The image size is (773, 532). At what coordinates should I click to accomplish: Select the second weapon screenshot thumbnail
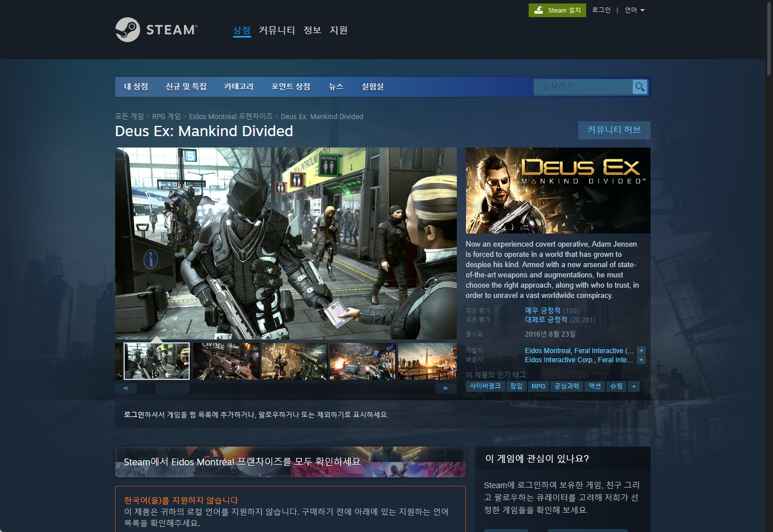226,361
